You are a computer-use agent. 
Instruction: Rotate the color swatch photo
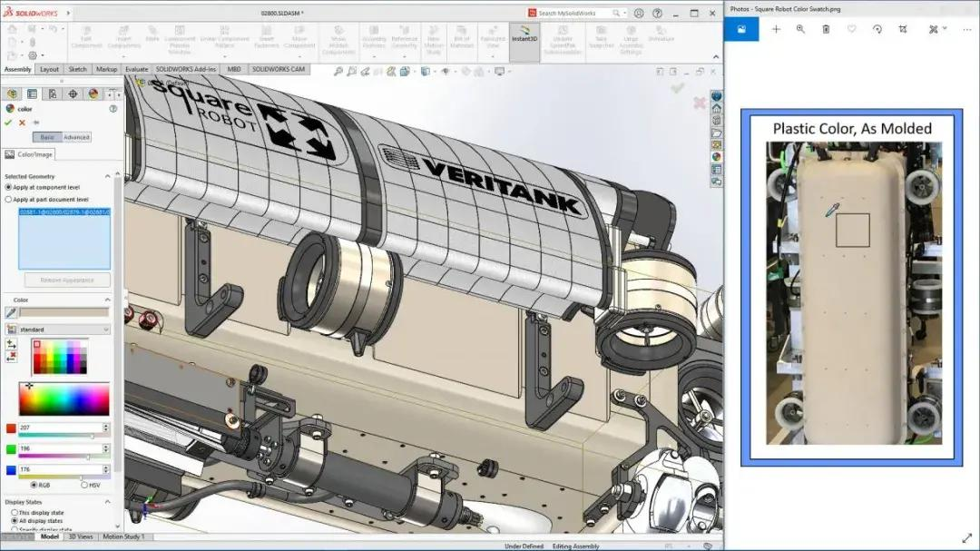pyautogui.click(x=877, y=30)
